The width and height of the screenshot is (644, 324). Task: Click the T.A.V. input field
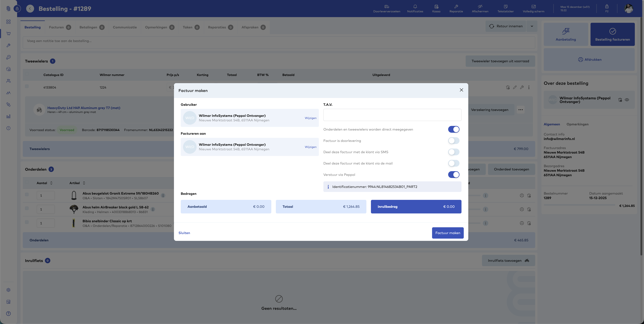392,115
